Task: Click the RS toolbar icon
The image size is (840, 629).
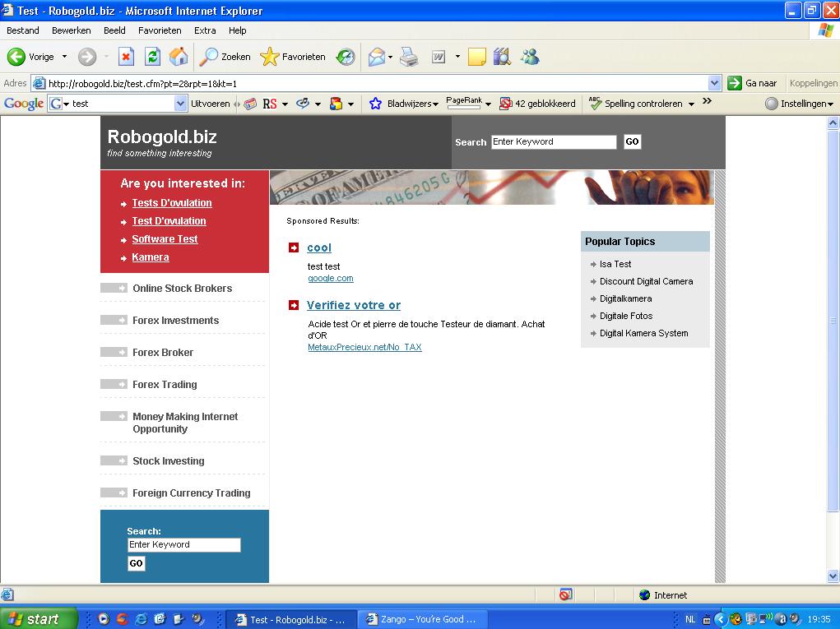Action: tap(270, 104)
